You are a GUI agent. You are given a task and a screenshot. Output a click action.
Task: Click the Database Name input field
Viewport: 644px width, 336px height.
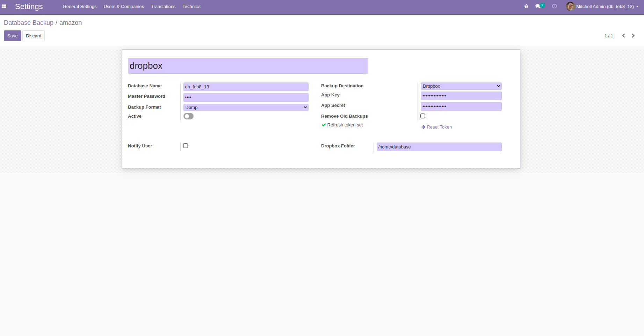246,87
